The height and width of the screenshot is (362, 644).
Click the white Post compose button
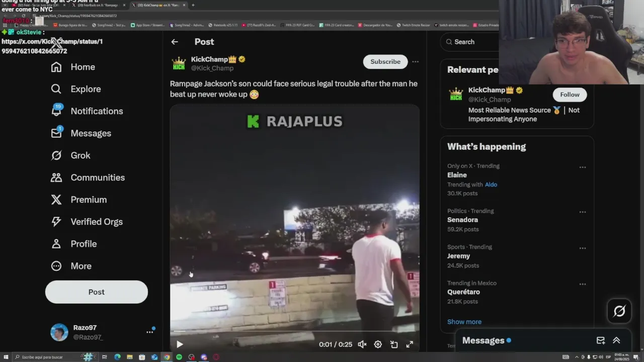(x=97, y=292)
